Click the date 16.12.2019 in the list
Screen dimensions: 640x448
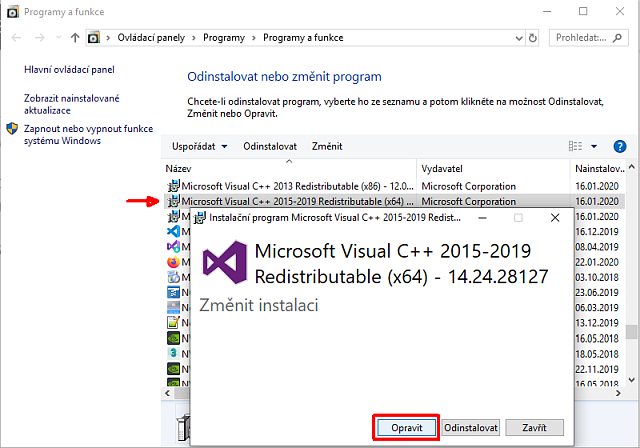pos(597,231)
